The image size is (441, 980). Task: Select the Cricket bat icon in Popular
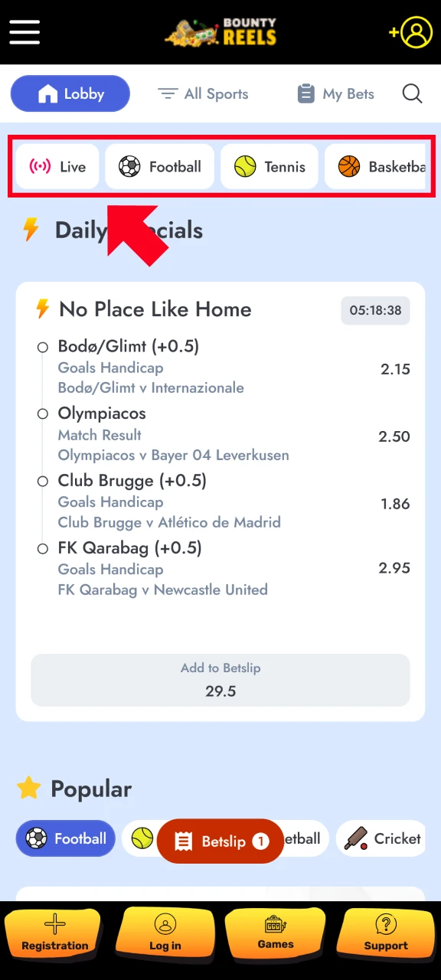coord(357,838)
